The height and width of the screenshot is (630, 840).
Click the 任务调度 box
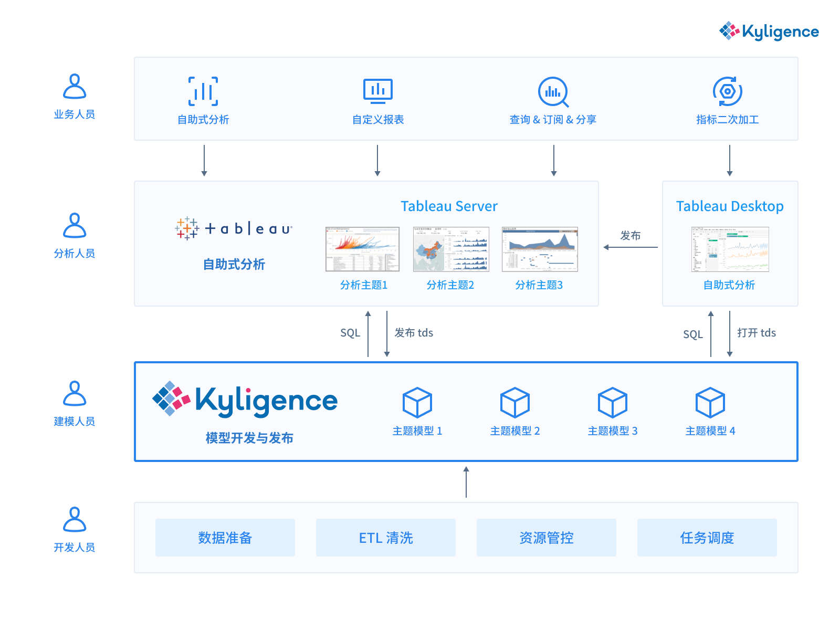coord(707,538)
